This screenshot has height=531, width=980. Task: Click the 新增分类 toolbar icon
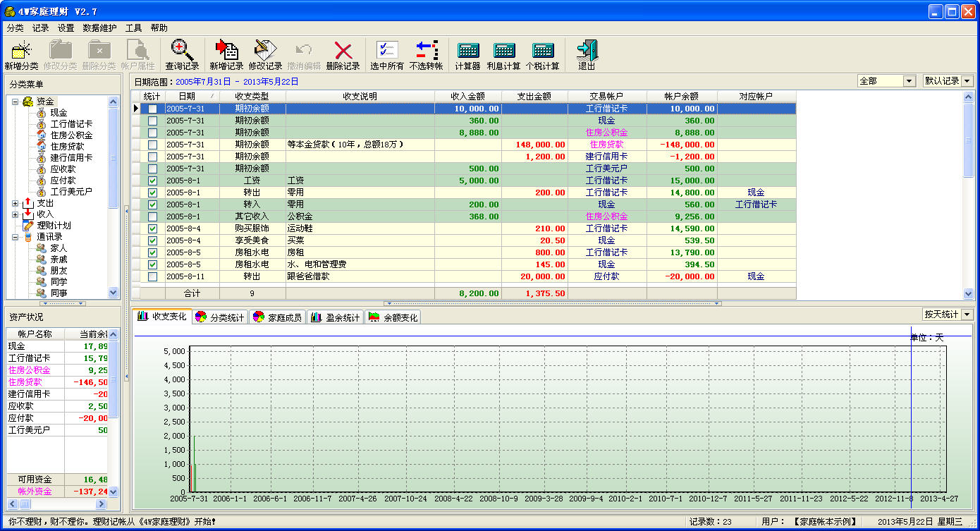(x=21, y=51)
